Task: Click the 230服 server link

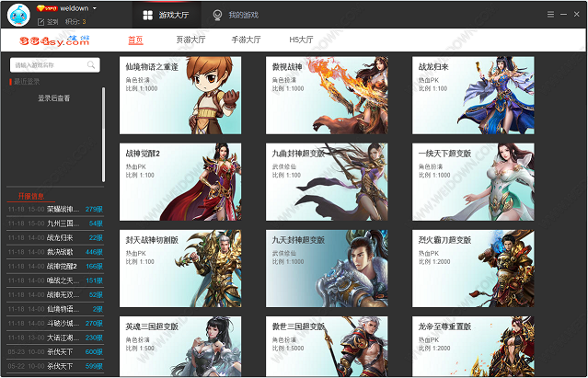Action: (94, 338)
